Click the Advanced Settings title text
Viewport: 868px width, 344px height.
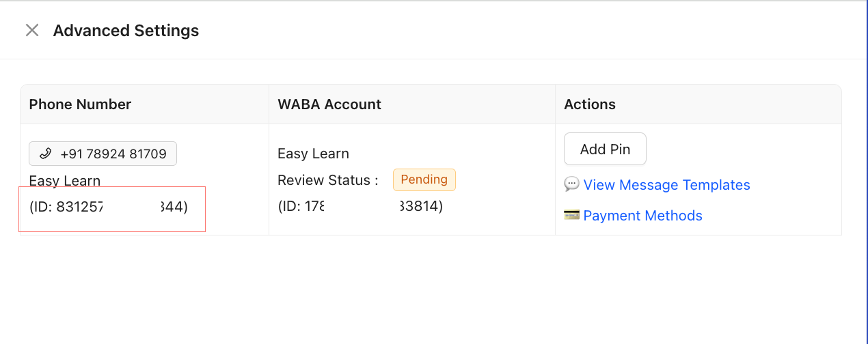[126, 31]
